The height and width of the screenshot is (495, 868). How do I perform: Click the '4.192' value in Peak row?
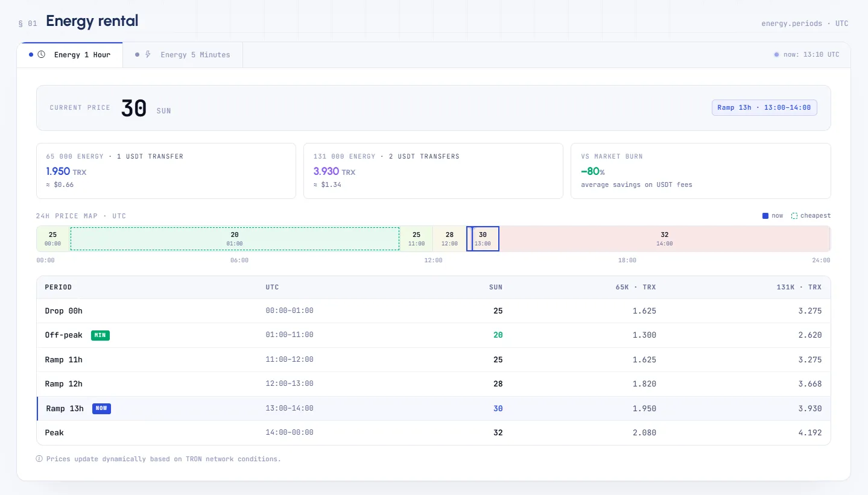[809, 433]
